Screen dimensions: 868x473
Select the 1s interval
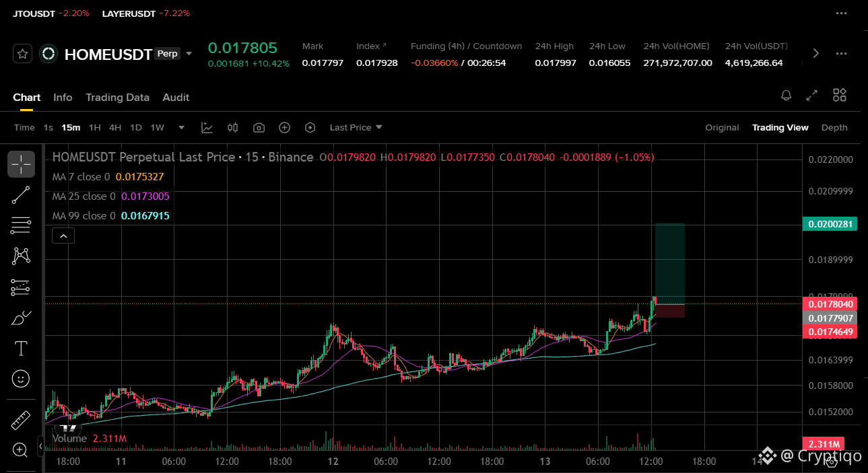coord(48,127)
